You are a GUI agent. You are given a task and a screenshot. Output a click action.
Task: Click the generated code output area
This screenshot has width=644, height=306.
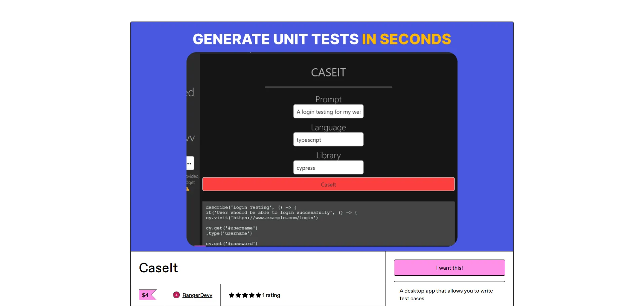[x=328, y=224]
